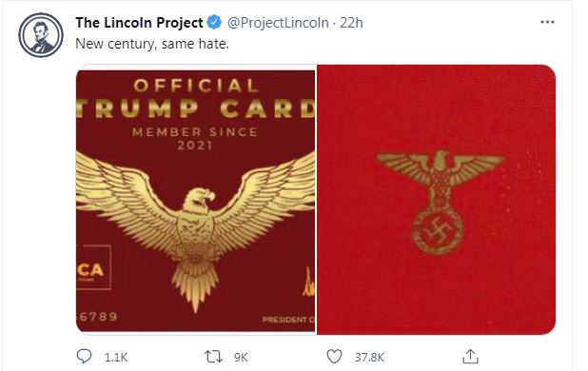
Task: Click the 'MEMBER SINCE 2021' text in image
Action: (x=195, y=138)
